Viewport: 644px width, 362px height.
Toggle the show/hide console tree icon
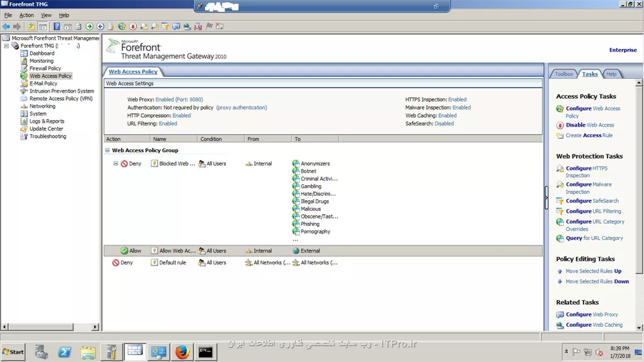point(43,26)
